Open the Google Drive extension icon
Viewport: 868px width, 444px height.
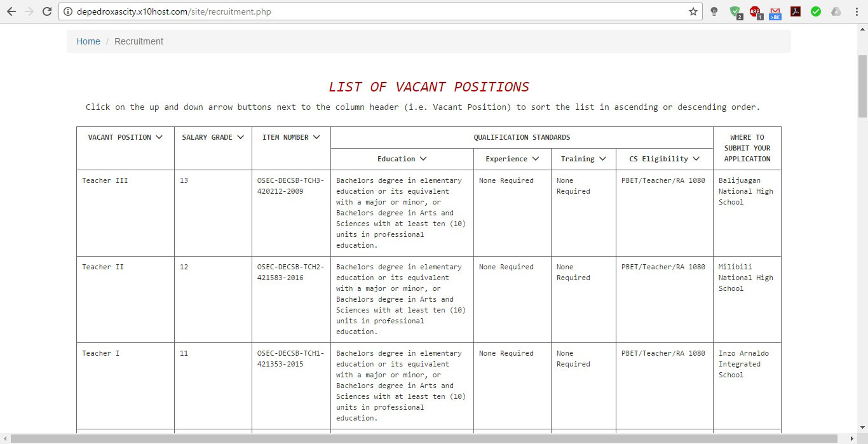tap(836, 11)
